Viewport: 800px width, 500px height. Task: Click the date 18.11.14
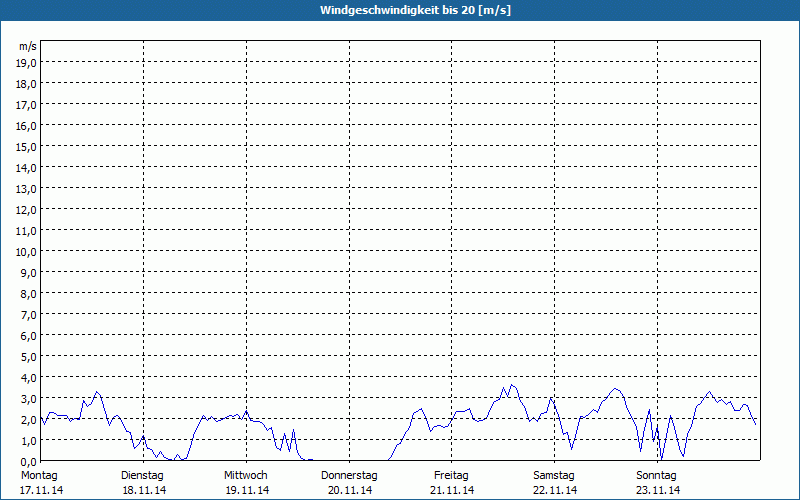click(x=144, y=490)
